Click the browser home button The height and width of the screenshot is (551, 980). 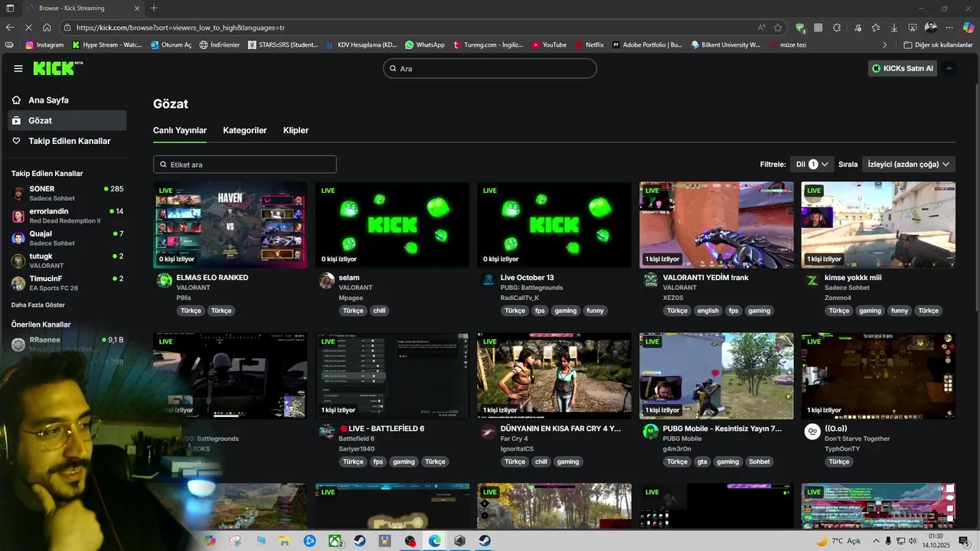coord(47,28)
